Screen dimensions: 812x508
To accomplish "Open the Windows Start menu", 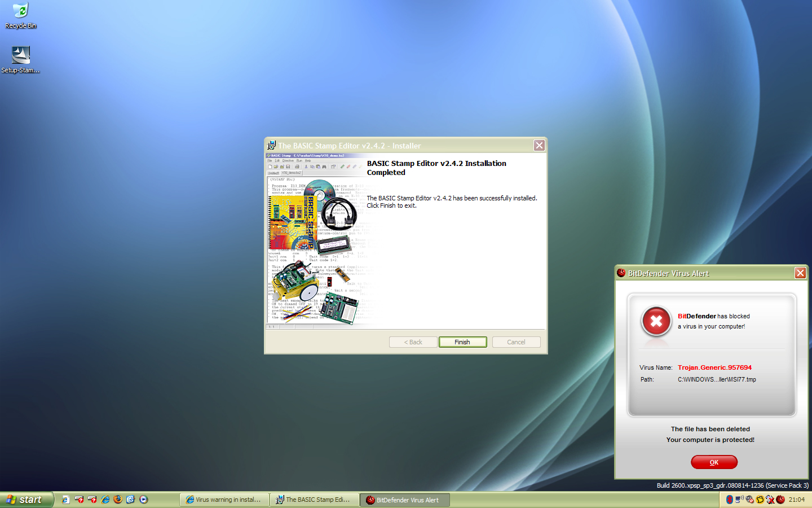I will pyautogui.click(x=27, y=500).
